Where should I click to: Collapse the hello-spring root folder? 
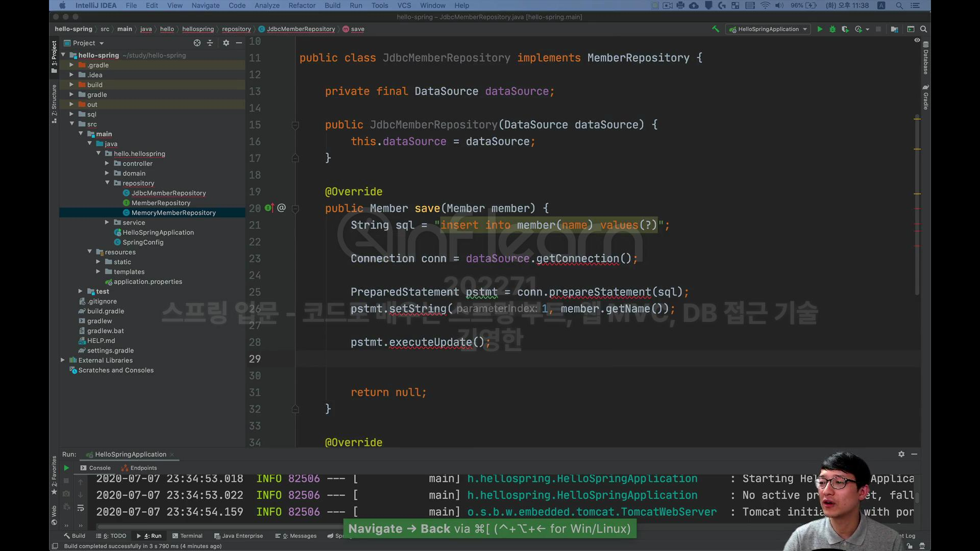(x=63, y=55)
